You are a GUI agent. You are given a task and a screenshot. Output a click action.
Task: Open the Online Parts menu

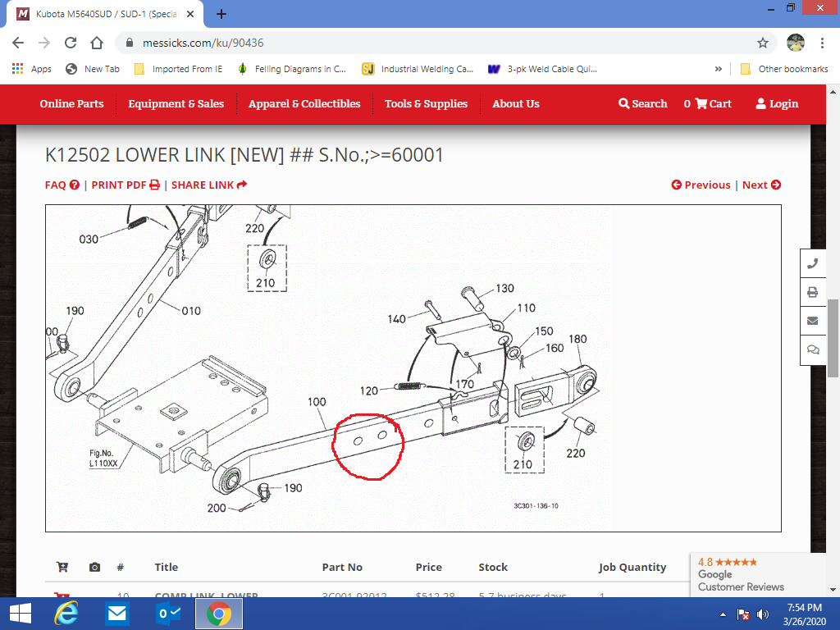(72, 103)
